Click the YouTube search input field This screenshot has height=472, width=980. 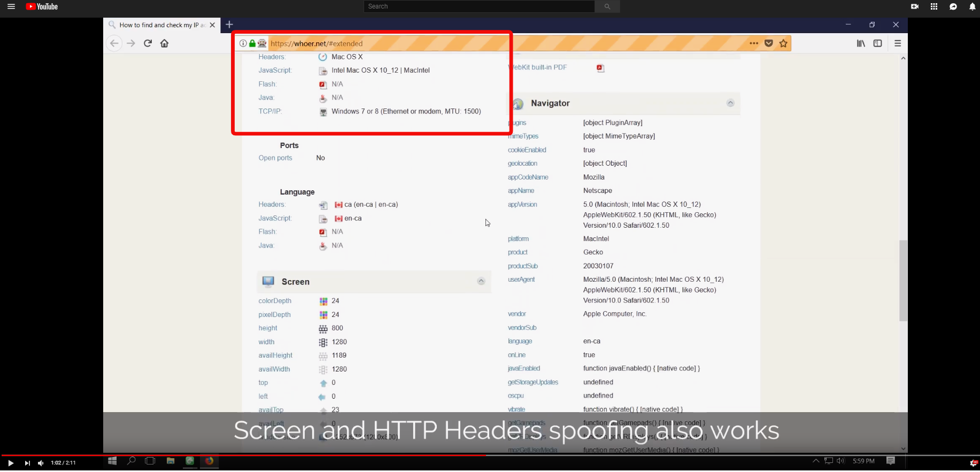click(x=479, y=6)
